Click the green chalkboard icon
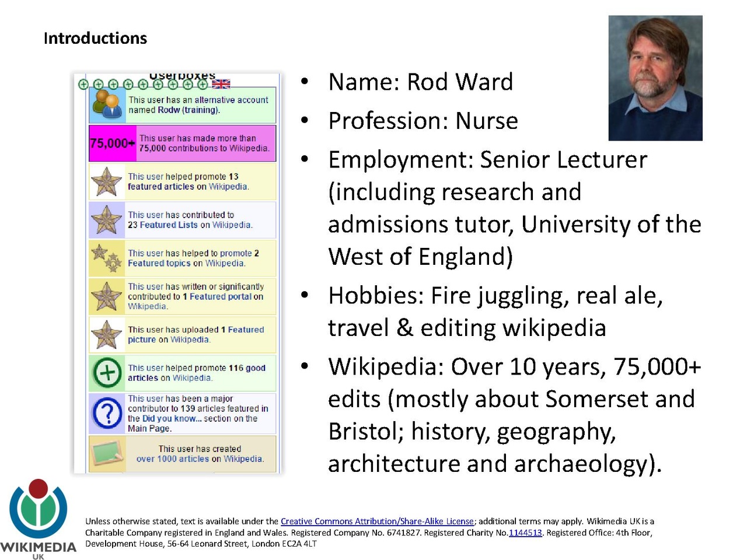The width and height of the screenshot is (747, 560). point(107,453)
